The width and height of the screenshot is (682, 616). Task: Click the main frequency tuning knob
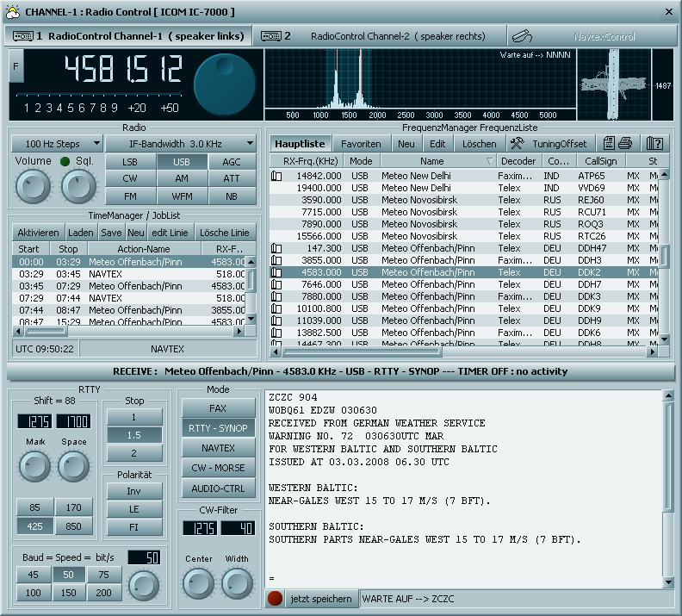[224, 84]
